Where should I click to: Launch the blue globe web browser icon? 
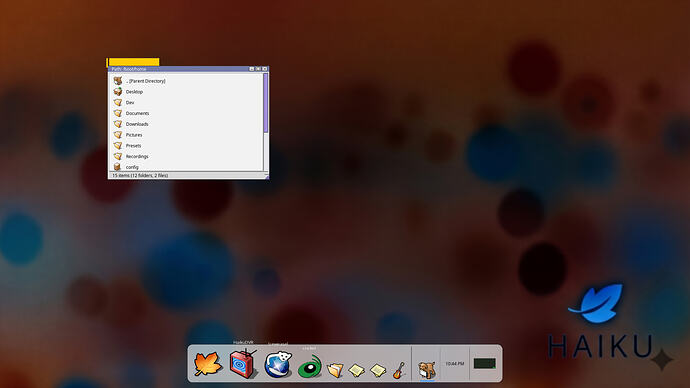point(278,364)
